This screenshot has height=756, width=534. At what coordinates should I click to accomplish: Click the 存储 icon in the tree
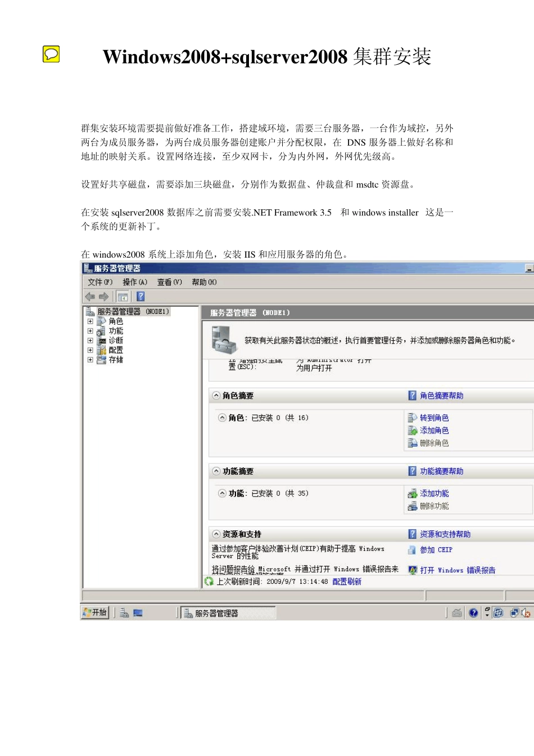[x=101, y=359]
